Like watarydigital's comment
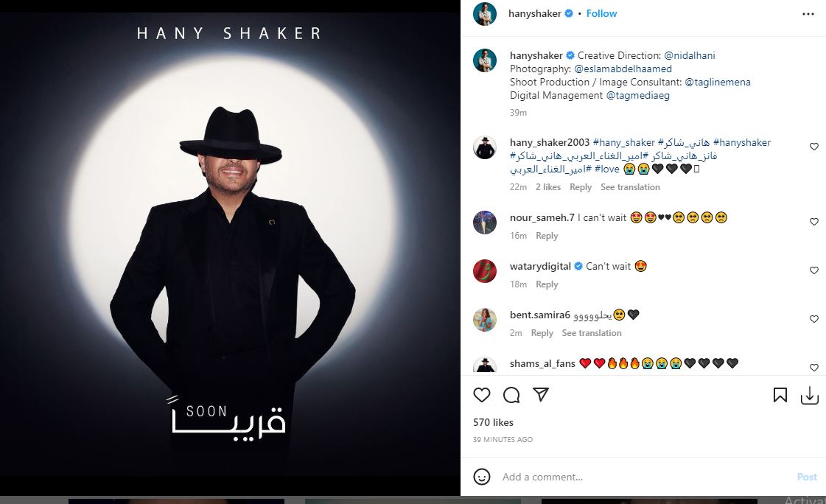The height and width of the screenshot is (504, 826). point(814,270)
